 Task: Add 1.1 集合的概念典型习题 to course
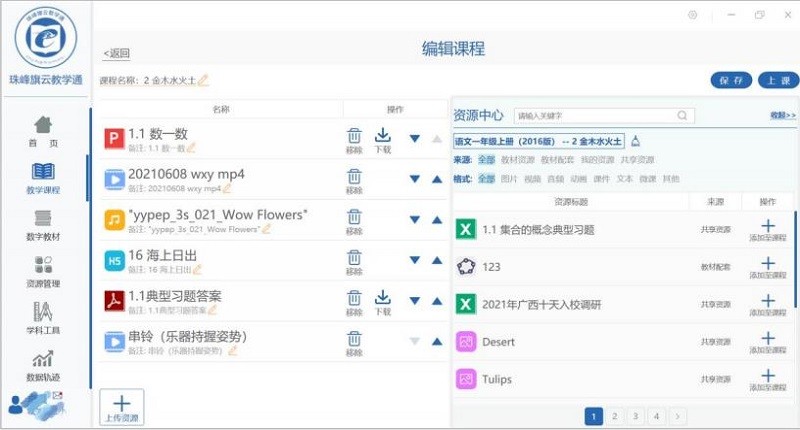(767, 230)
